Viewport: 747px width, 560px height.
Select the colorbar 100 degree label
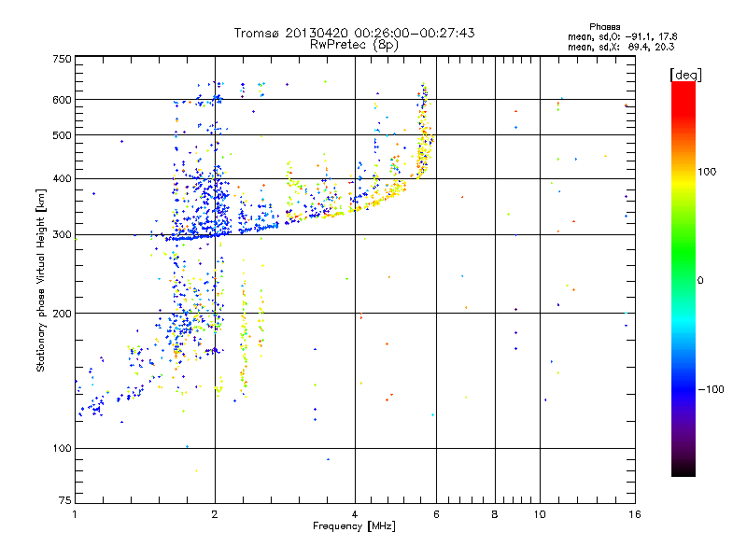point(707,172)
